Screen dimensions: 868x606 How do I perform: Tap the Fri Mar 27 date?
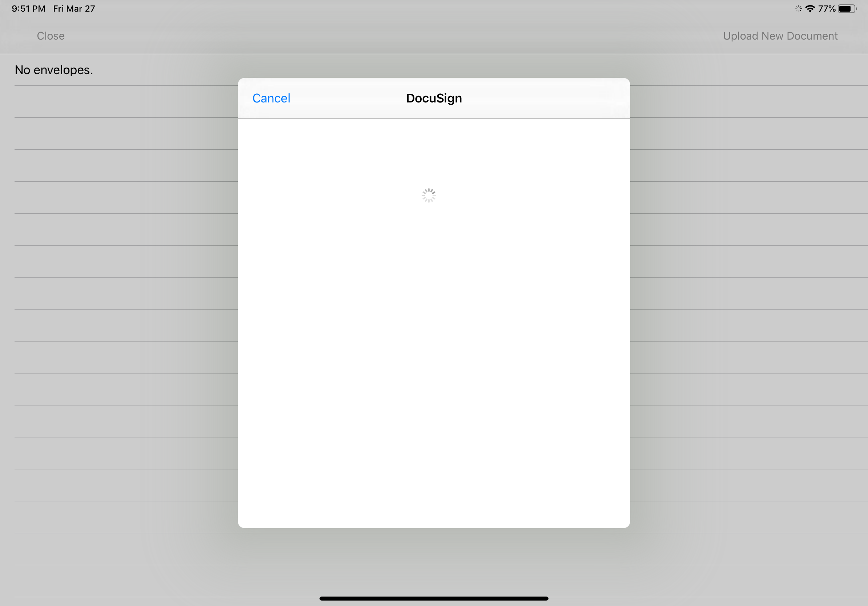(x=74, y=9)
